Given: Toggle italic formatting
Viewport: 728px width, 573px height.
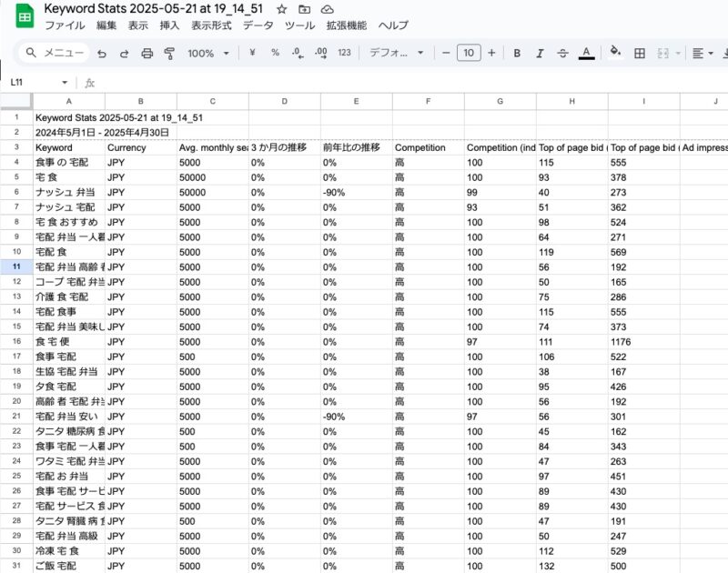Looking at the screenshot, I should 540,54.
